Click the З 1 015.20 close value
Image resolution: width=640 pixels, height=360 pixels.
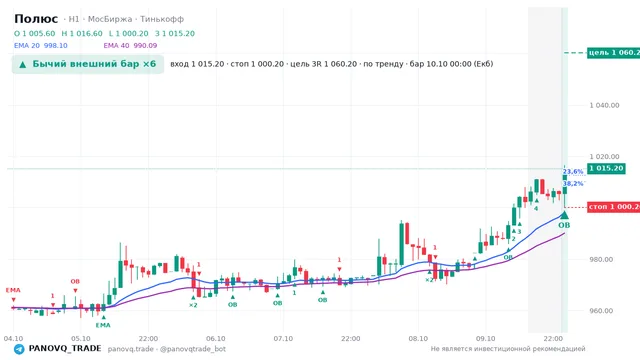coord(175,33)
